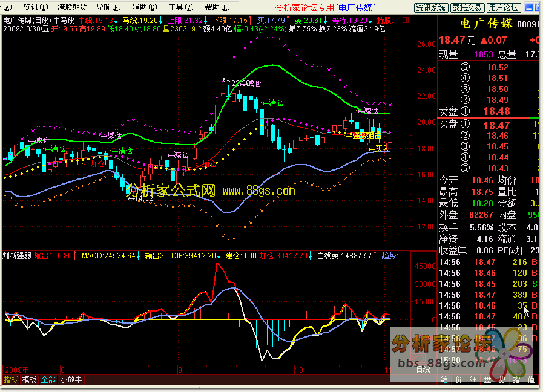Click the trade row with volume 203
This screenshot has width=543, height=392.
point(489,284)
